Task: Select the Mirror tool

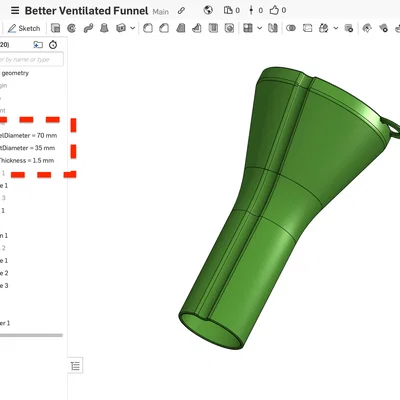Action: coord(273,28)
